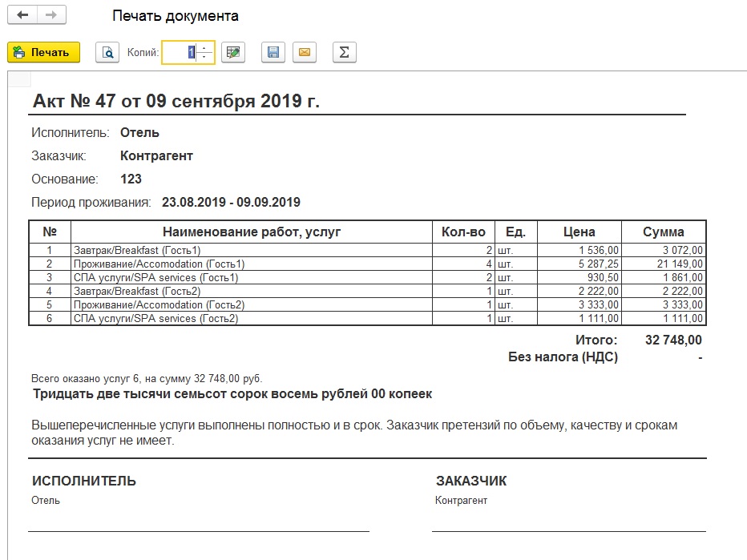Click the № column header
Image resolution: width=747 pixels, height=560 pixels.
50,232
